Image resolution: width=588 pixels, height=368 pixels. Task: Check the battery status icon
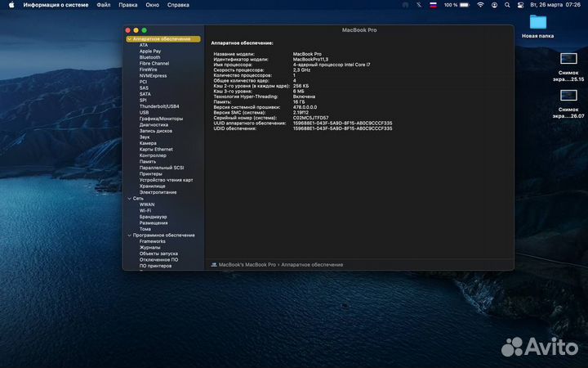[464, 5]
